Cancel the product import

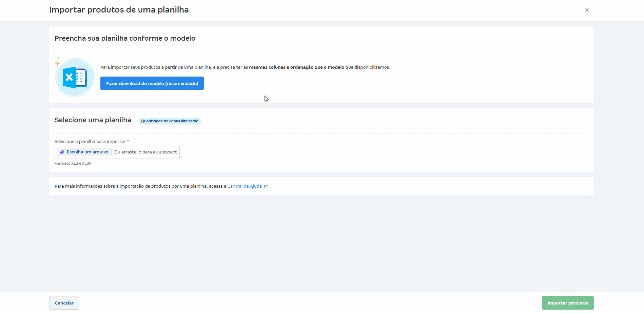(64, 303)
